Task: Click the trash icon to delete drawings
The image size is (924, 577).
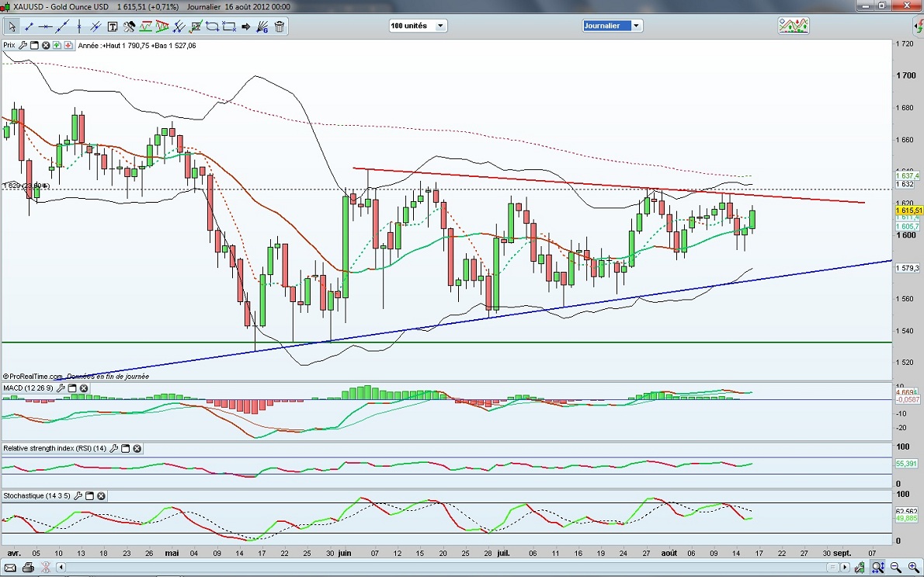Action: 280,26
